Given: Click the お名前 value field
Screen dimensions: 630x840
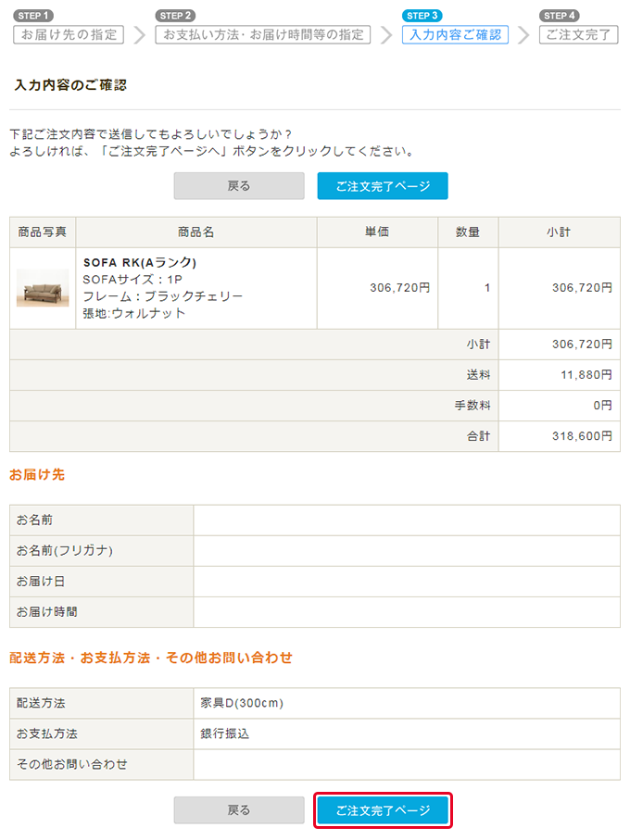Looking at the screenshot, I should tap(407, 520).
